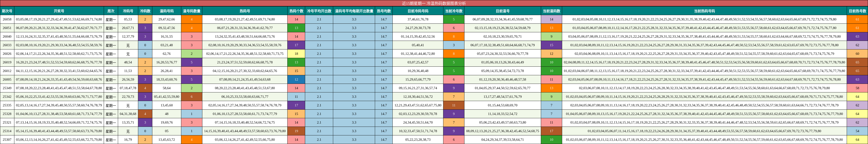Click brown hot count '19' in row 25314

point(296,131)
